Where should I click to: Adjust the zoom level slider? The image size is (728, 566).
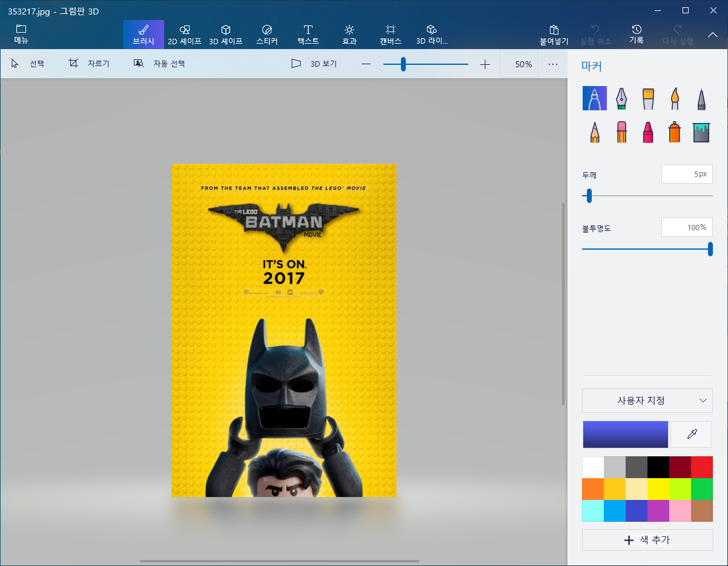point(425,64)
